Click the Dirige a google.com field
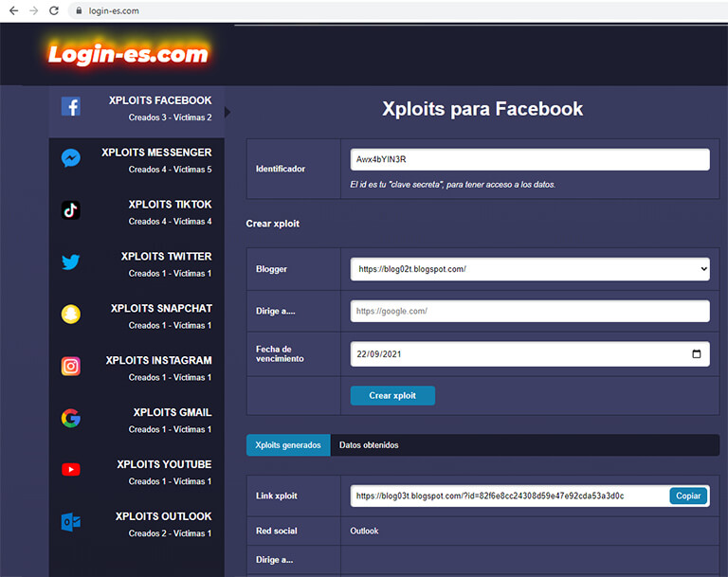This screenshot has width=728, height=577. click(x=530, y=311)
